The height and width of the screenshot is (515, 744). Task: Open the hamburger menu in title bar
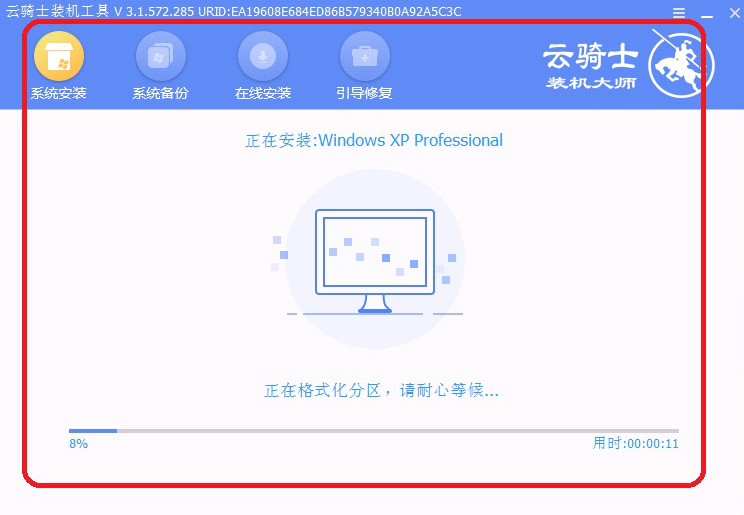coord(679,13)
